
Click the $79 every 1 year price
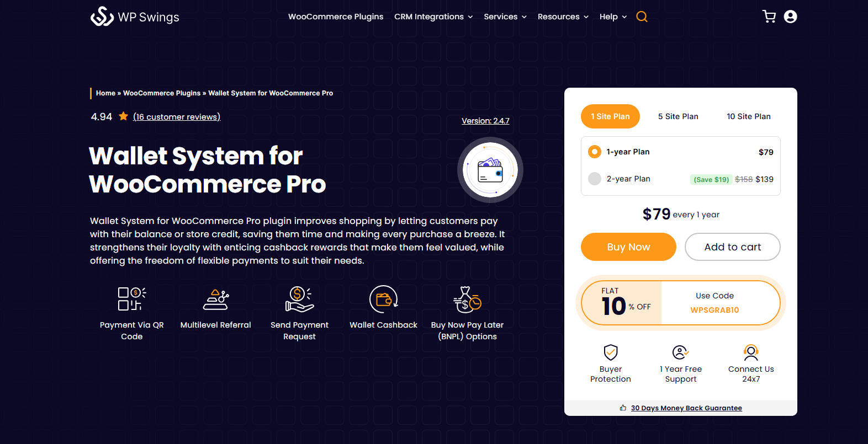pyautogui.click(x=681, y=214)
